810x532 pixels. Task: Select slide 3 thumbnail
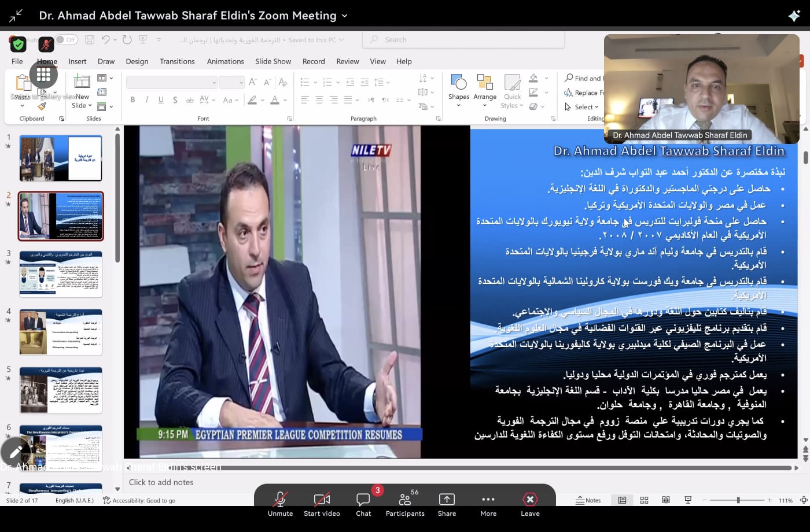[x=61, y=274]
